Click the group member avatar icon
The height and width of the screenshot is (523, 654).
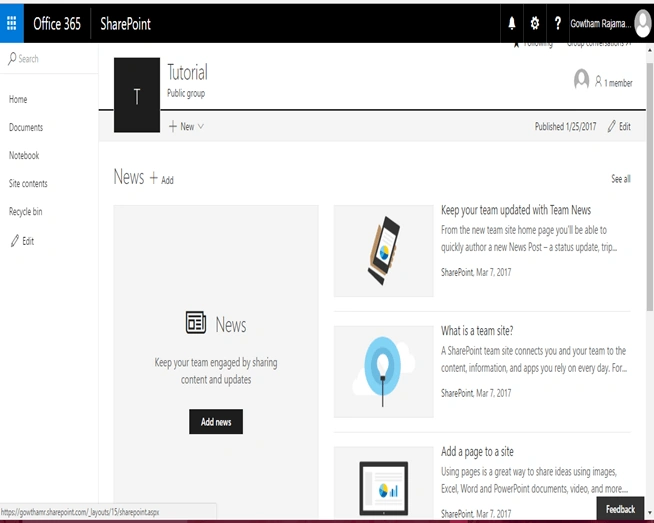(581, 79)
